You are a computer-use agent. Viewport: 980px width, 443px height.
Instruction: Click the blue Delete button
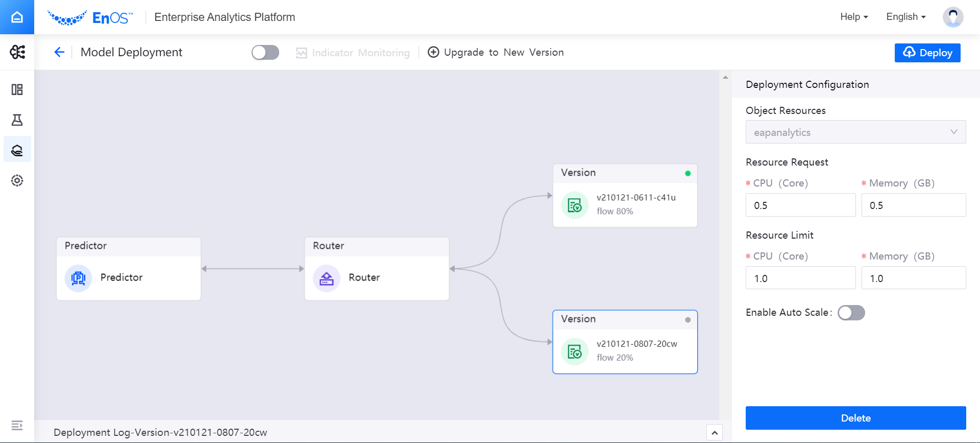[855, 418]
